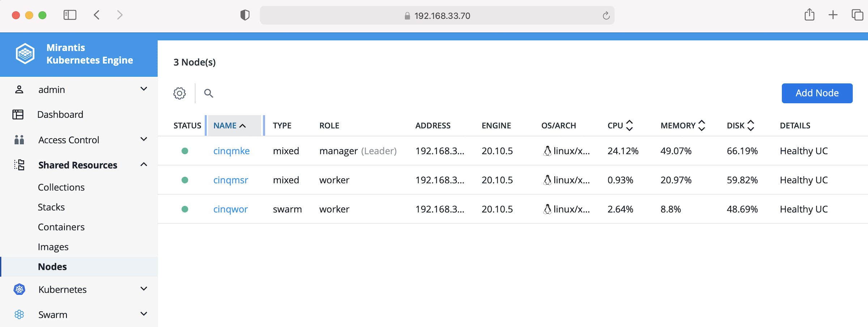This screenshot has height=327, width=868.
Task: Open table settings gear icon
Action: 179,93
